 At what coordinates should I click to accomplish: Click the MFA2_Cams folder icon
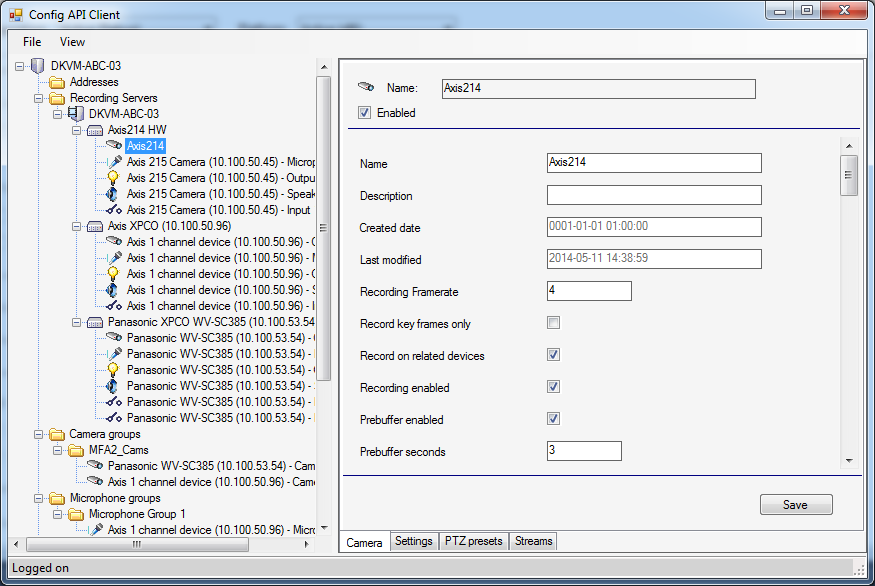[x=75, y=451]
